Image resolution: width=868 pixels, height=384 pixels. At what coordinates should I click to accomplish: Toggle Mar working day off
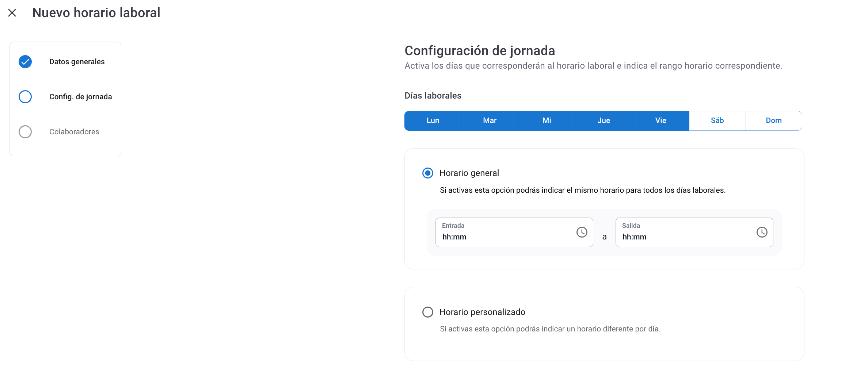coord(490,121)
